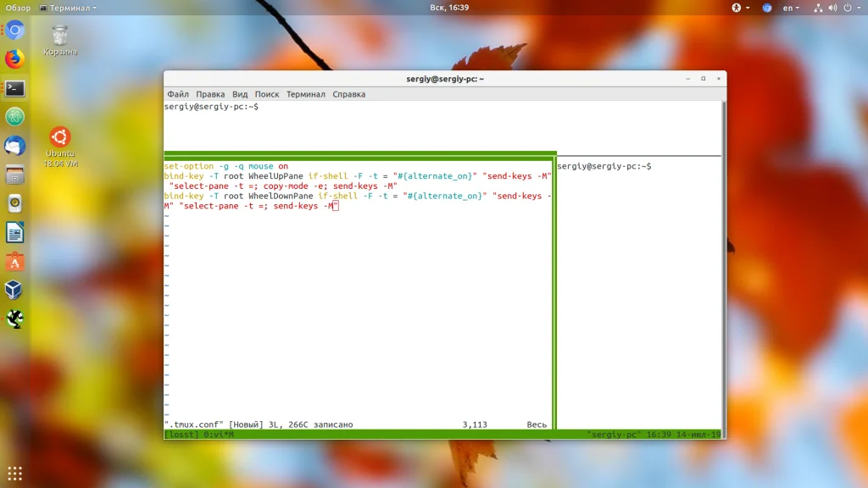Click the Обзор activities button
This screenshot has height=488, width=868.
[19, 8]
